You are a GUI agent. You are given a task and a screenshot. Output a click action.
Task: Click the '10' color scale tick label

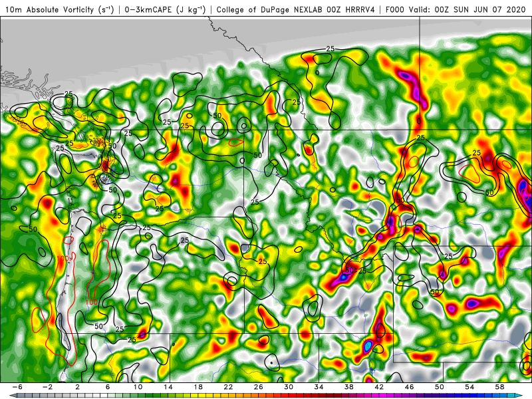click(138, 387)
